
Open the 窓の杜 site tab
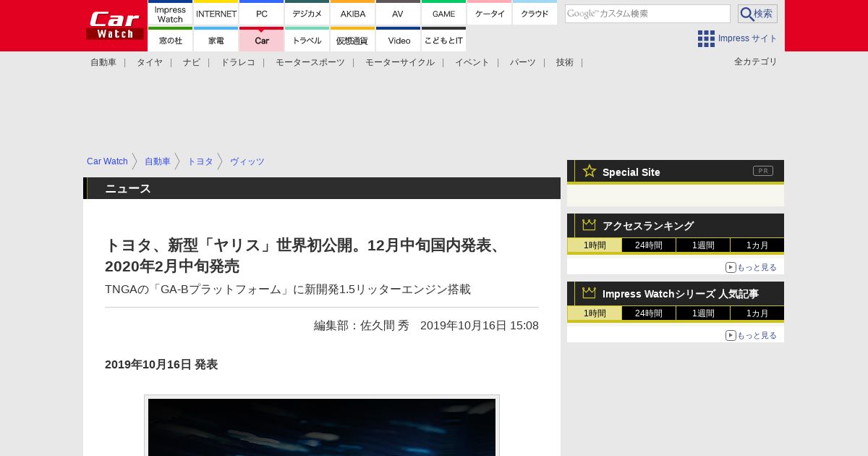170,40
